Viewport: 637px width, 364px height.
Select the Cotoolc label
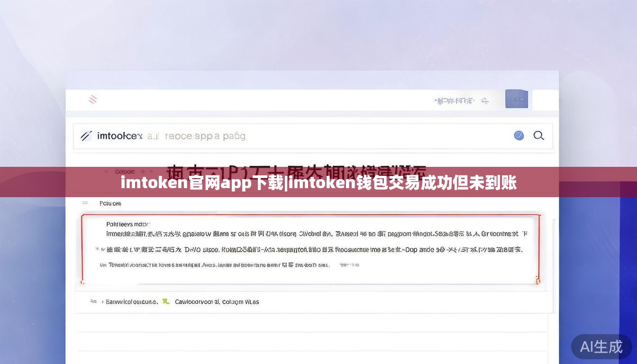click(125, 172)
